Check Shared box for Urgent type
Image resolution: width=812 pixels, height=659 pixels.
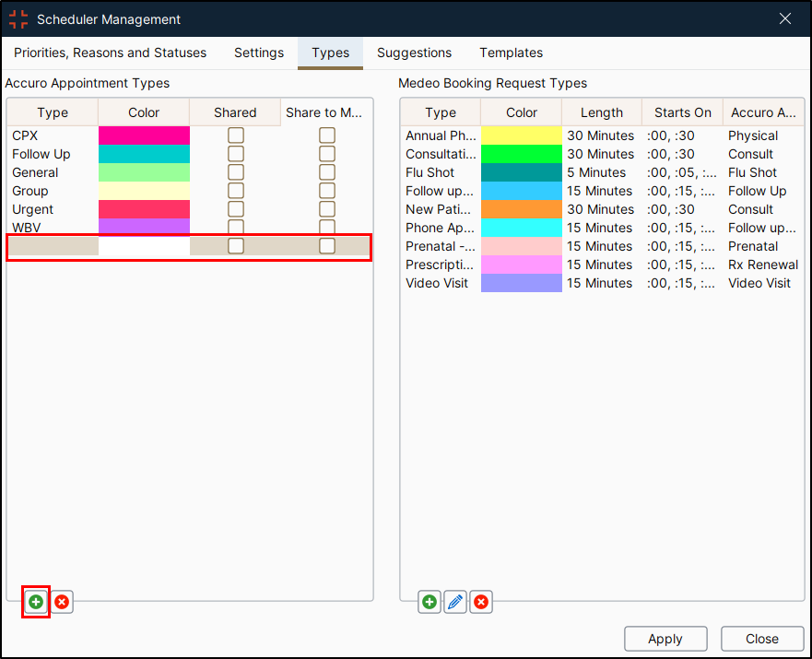point(236,209)
